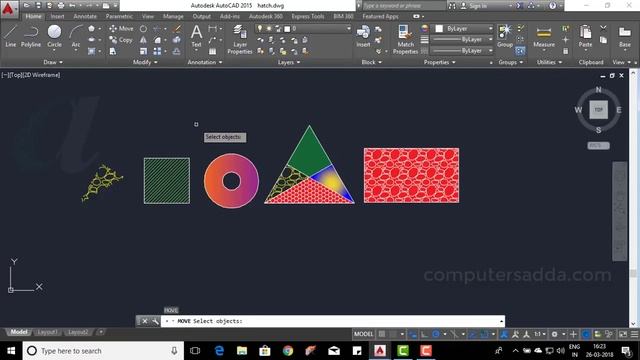Click the Cut icon in Clipboard
Screen dimensions: 640x360
[x=603, y=29]
